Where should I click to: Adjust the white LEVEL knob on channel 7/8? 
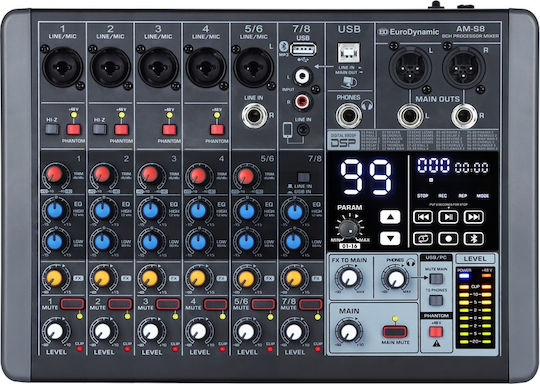tap(294, 332)
